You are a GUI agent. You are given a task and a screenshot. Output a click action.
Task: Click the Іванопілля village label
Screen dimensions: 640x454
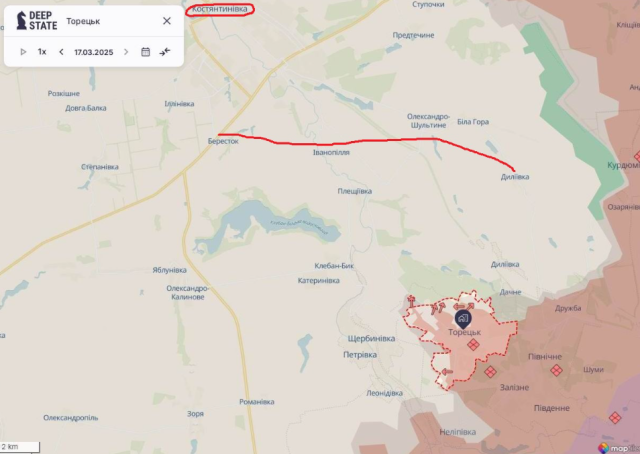click(x=331, y=152)
